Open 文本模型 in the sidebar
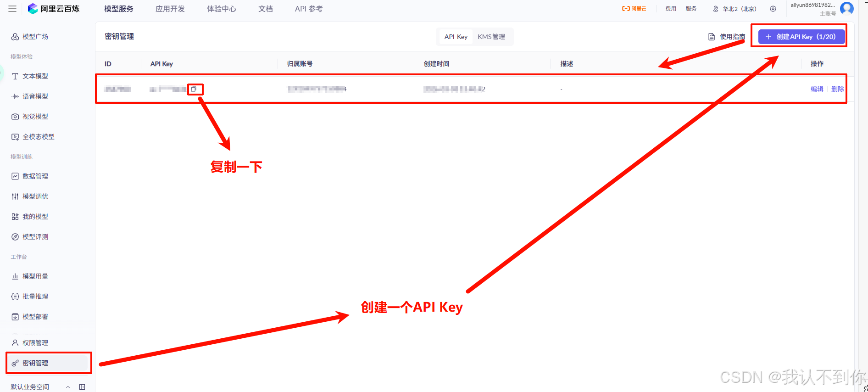The height and width of the screenshot is (392, 868). pos(30,76)
